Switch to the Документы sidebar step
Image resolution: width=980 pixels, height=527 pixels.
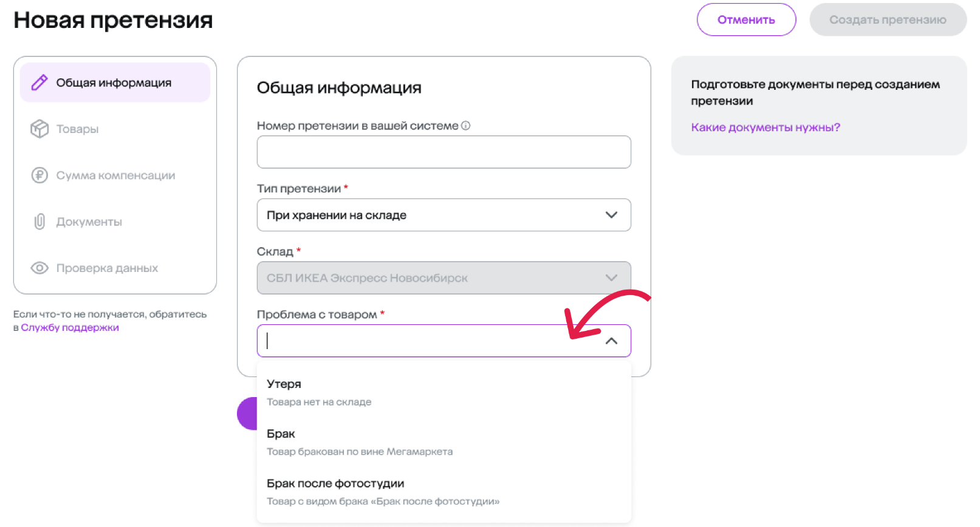(x=89, y=222)
